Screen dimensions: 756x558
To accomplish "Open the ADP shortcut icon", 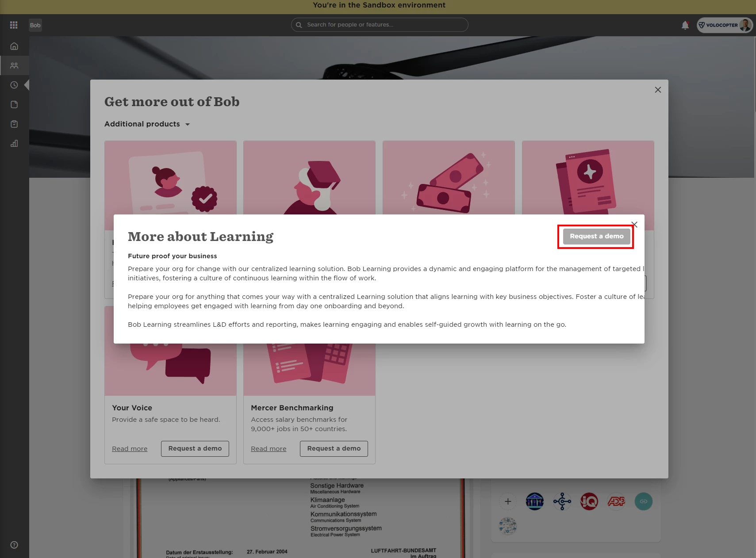I will point(616,501).
